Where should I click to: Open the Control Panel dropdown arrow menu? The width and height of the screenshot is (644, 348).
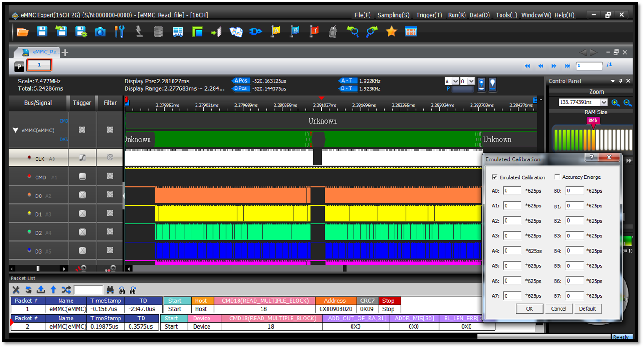coord(613,81)
